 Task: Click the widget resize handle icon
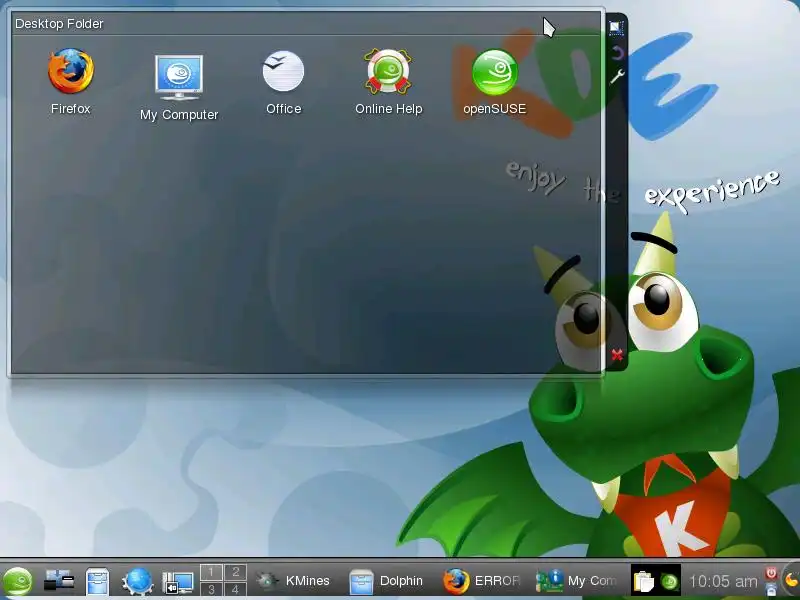(x=616, y=28)
